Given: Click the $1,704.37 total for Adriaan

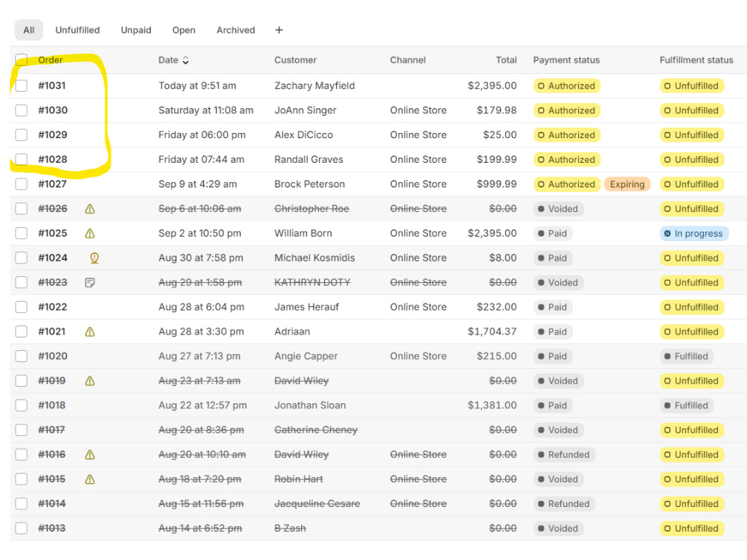Looking at the screenshot, I should click(492, 332).
